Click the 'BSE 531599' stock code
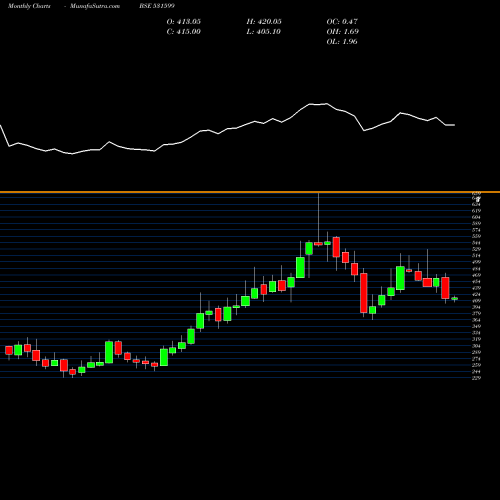The image size is (500, 500). 157,6
